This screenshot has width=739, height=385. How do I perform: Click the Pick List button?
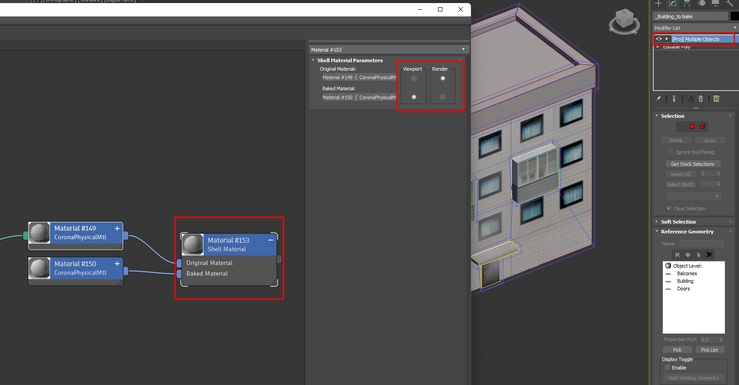(709, 350)
